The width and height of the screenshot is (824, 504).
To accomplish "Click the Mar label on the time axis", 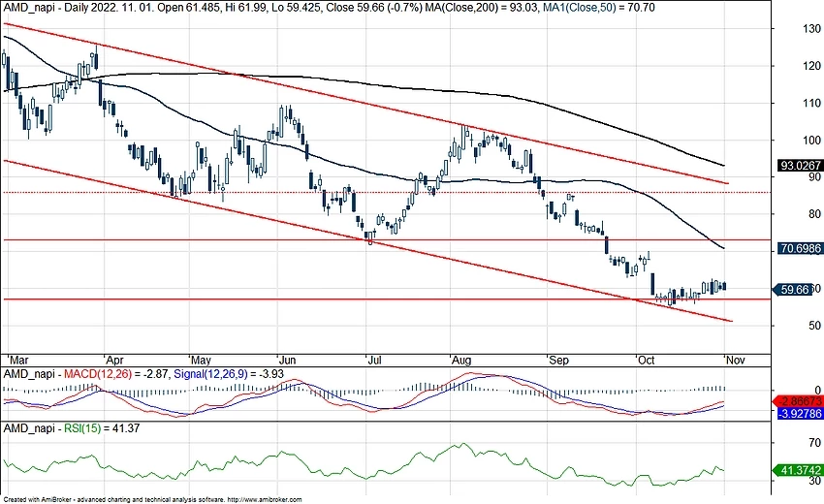I will 19,360.
